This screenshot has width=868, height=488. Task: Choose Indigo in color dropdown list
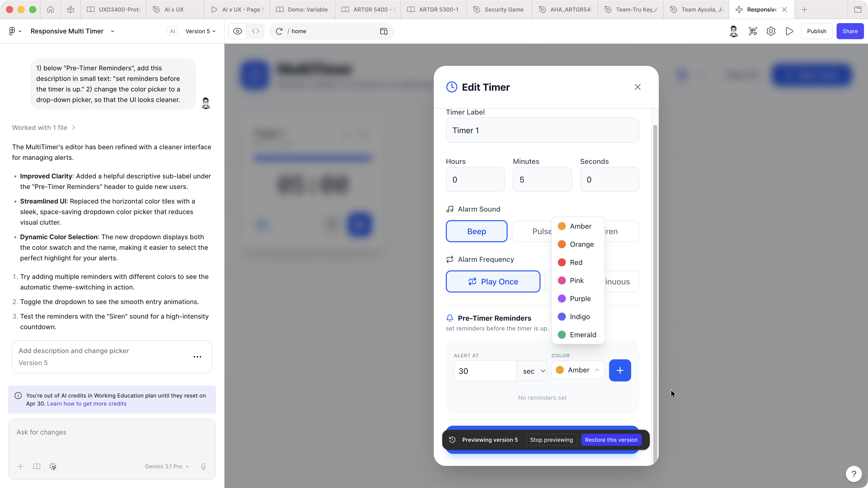(578, 316)
